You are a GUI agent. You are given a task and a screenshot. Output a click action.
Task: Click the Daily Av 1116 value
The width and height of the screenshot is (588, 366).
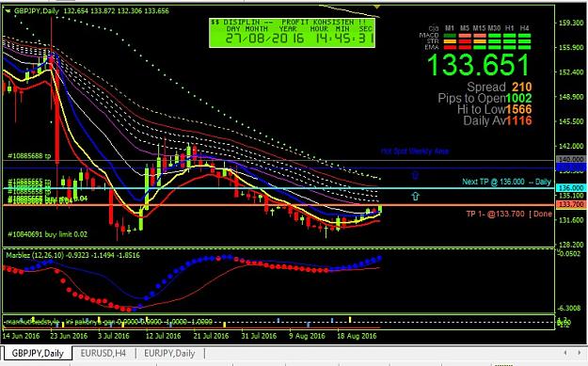point(518,120)
